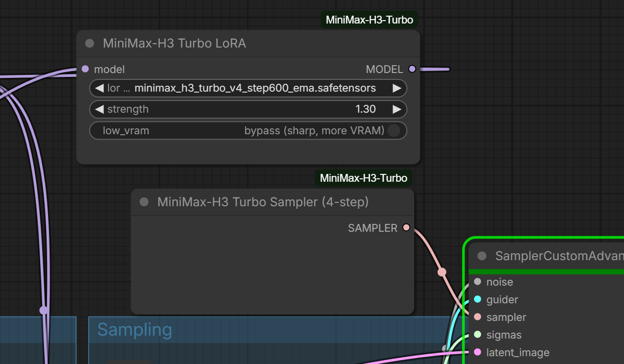The image size is (624, 364).
Task: Select next LoRA file with right arrow
Action: pos(397,88)
